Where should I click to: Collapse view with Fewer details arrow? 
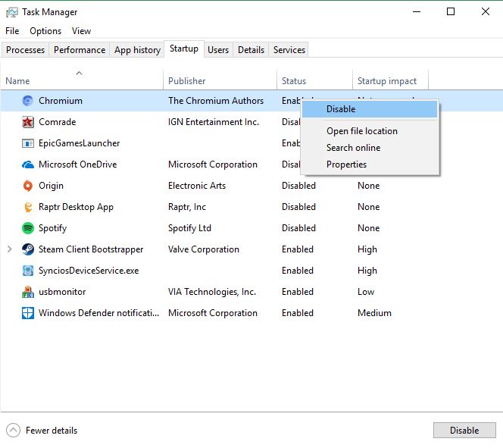[x=13, y=431]
